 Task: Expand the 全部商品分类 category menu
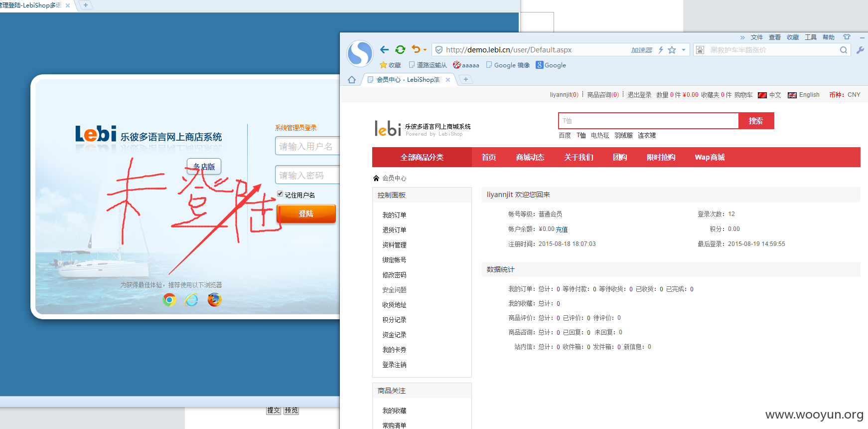(x=422, y=157)
